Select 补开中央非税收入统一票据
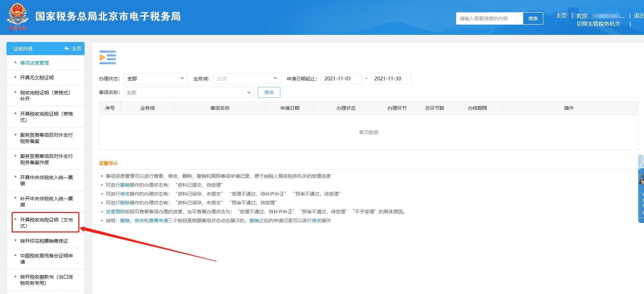 click(47, 202)
